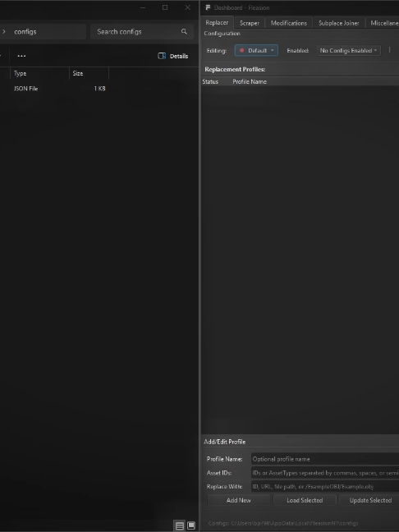Select the 1 KB size cell
The width and height of the screenshot is (399, 532).
(100, 89)
